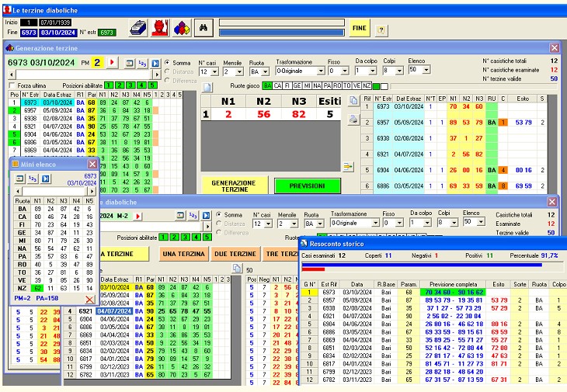Click the yellow question mark help icon

coord(381,29)
